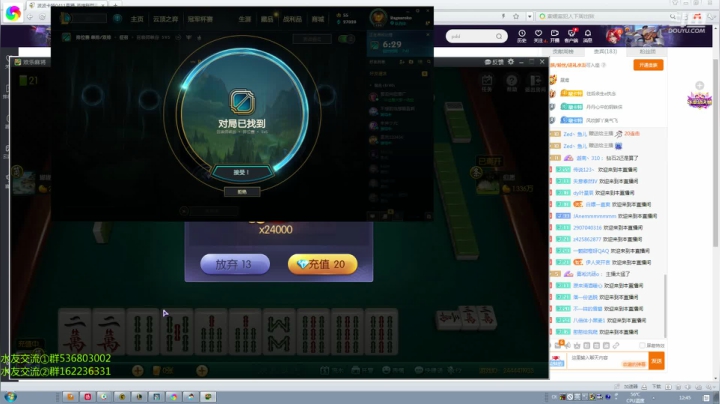
Task: Click purple event badge on right sidebar
Action: click(699, 100)
